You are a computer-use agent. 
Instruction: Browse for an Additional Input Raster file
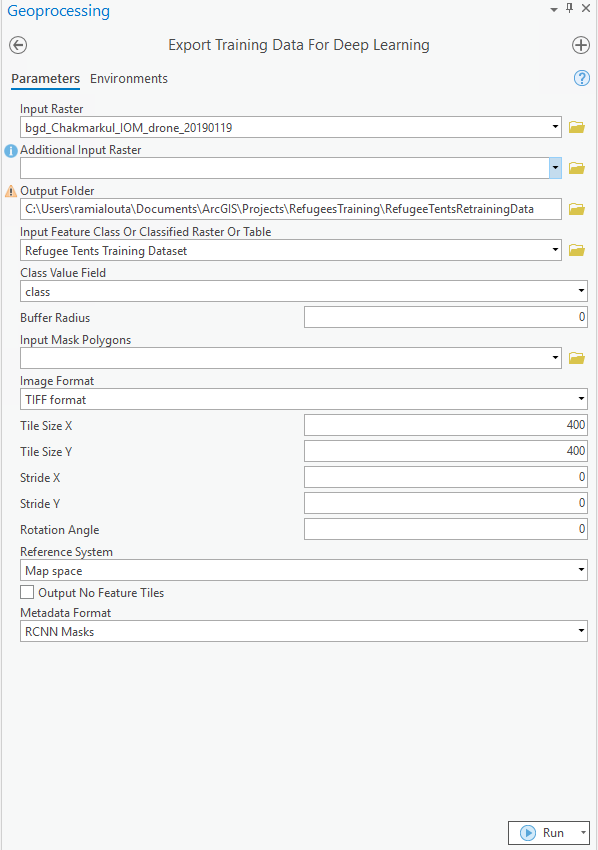pyautogui.click(x=577, y=167)
